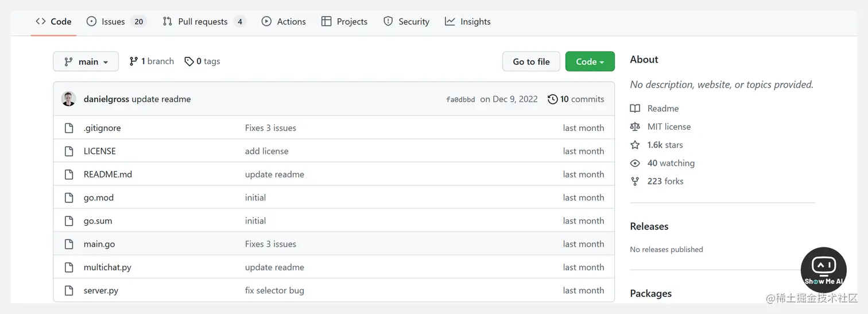Click the star icon beside 1.6k stars
Screen dimensions: 868x314
point(635,145)
